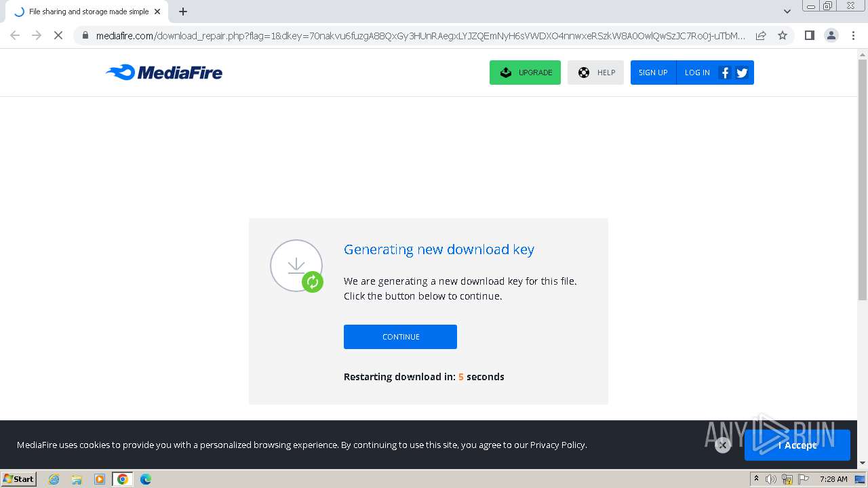Viewport: 868px width, 488px height.
Task: Open the Privacy Policy link
Action: [557, 445]
